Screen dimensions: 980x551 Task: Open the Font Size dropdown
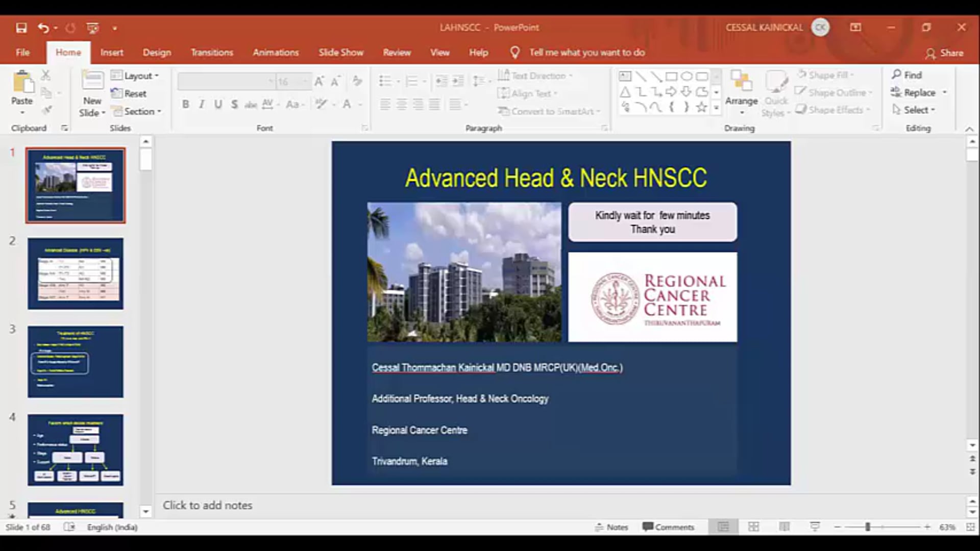click(x=304, y=81)
